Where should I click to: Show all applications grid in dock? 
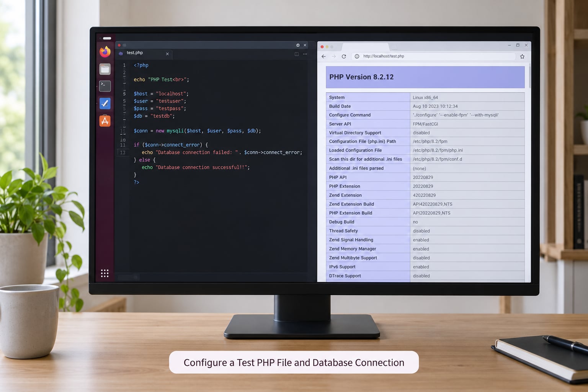(105, 273)
